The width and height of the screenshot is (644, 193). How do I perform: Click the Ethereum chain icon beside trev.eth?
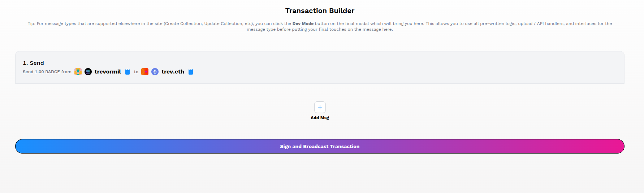tap(155, 72)
